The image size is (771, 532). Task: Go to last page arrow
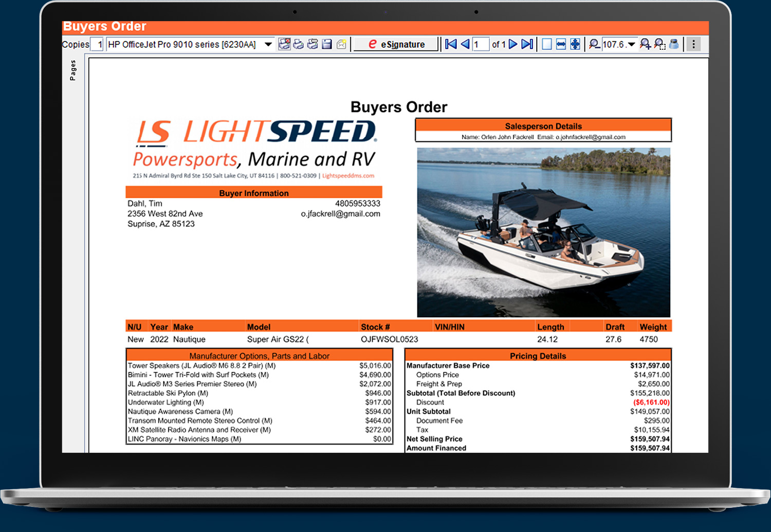527,44
